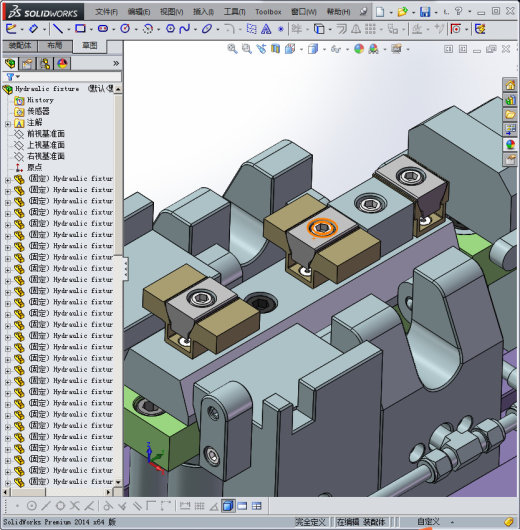This screenshot has width=520, height=530.
Task: Select the Line sketch tool
Action: [x=58, y=29]
